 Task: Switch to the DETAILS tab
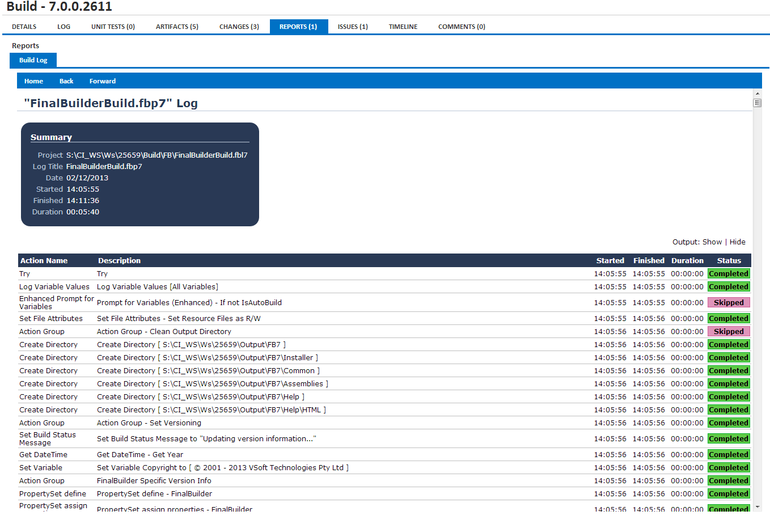(24, 26)
